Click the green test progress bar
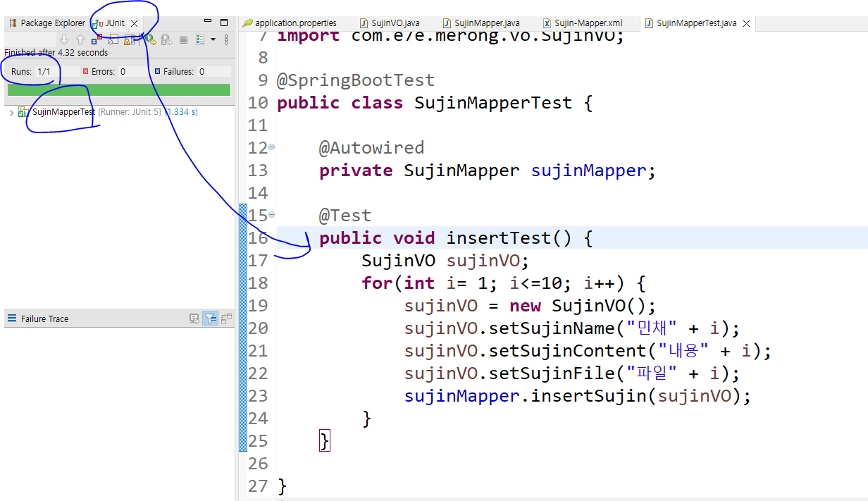The height and width of the screenshot is (501, 868). pos(118,89)
